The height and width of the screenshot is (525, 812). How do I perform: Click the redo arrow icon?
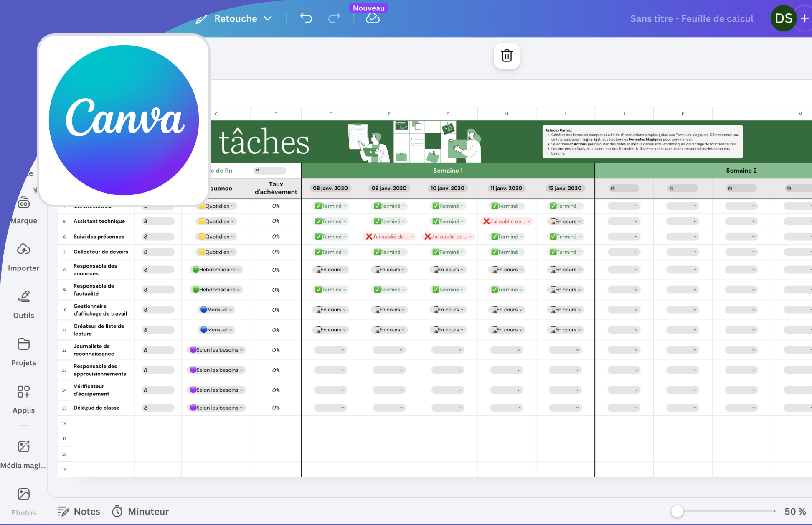point(334,18)
